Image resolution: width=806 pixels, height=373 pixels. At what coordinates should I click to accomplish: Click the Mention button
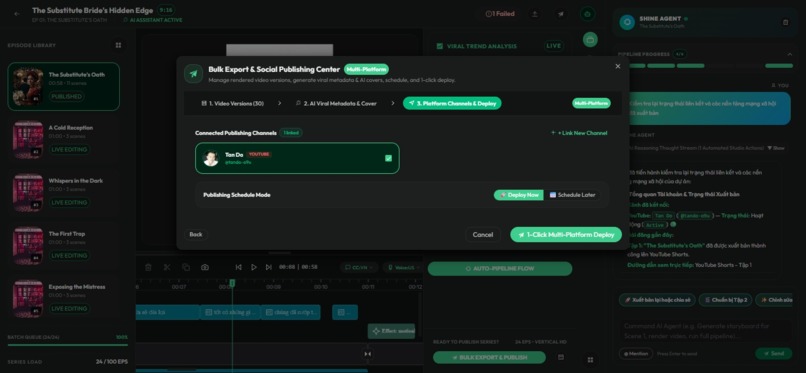[x=635, y=353]
